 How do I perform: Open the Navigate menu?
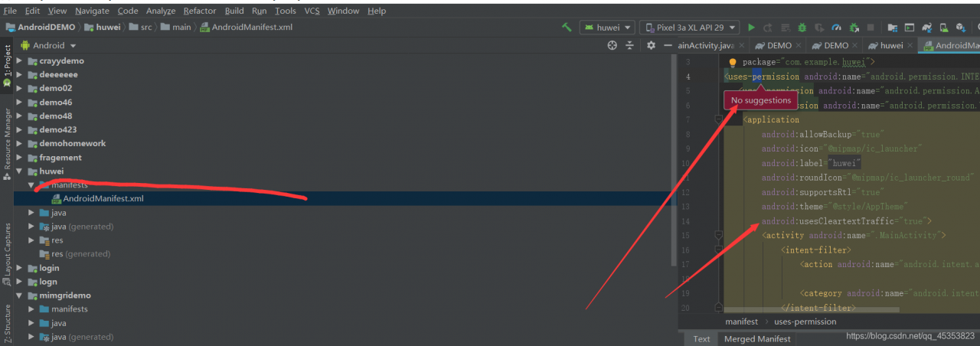coord(92,11)
